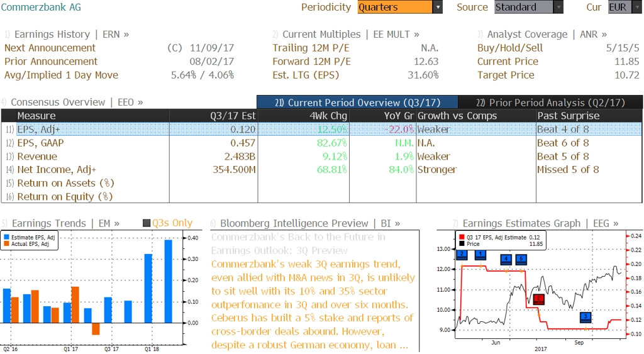Open news marker 2 on estimates graph
Screen dimensions: 644x354
462,254
